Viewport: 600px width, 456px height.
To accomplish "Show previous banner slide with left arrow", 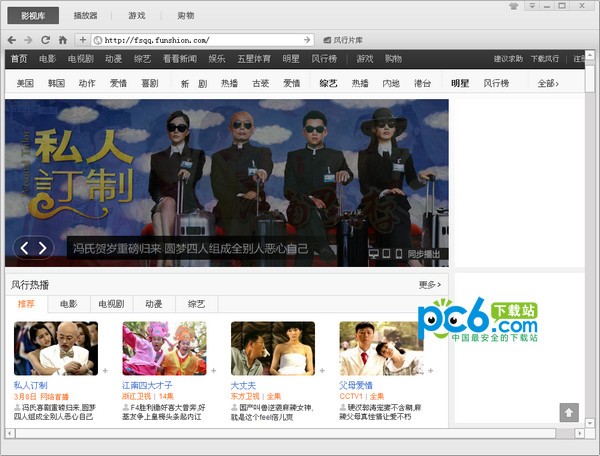I will 25,247.
